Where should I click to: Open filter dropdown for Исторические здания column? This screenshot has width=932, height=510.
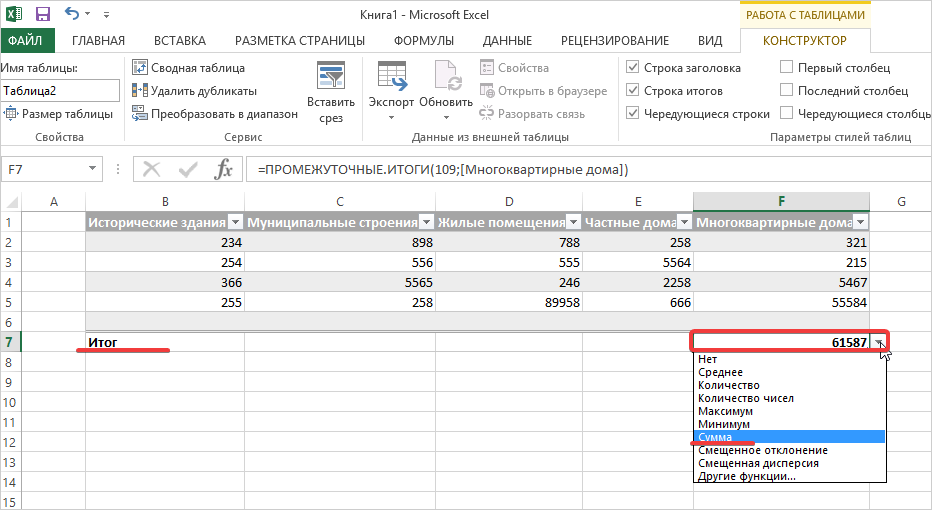235,223
